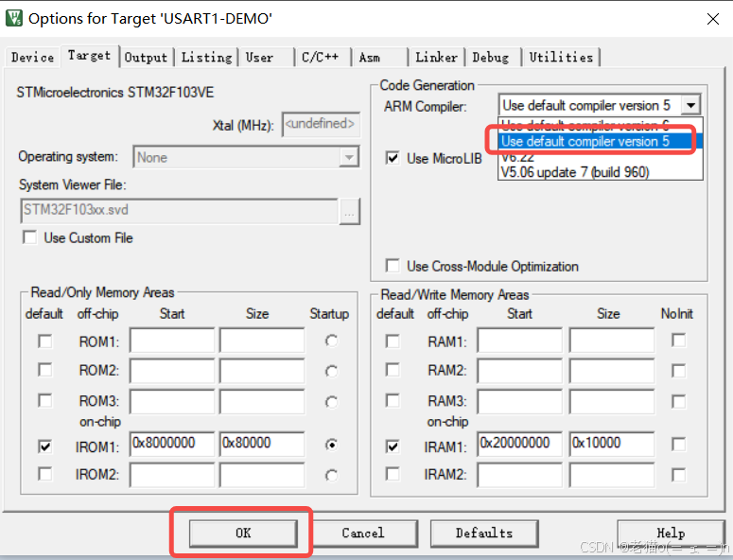The image size is (733, 560).
Task: Close the Options for Target dialog
Action: click(x=713, y=19)
